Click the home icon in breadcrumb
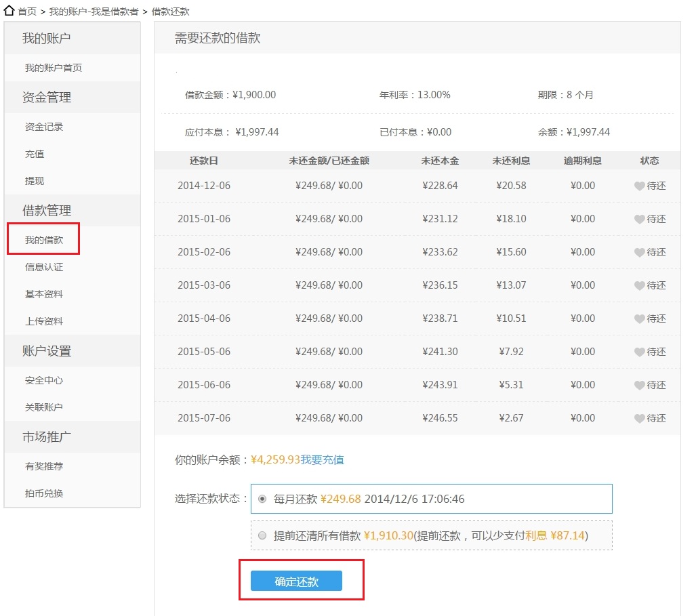The height and width of the screenshot is (616, 696). click(9, 10)
